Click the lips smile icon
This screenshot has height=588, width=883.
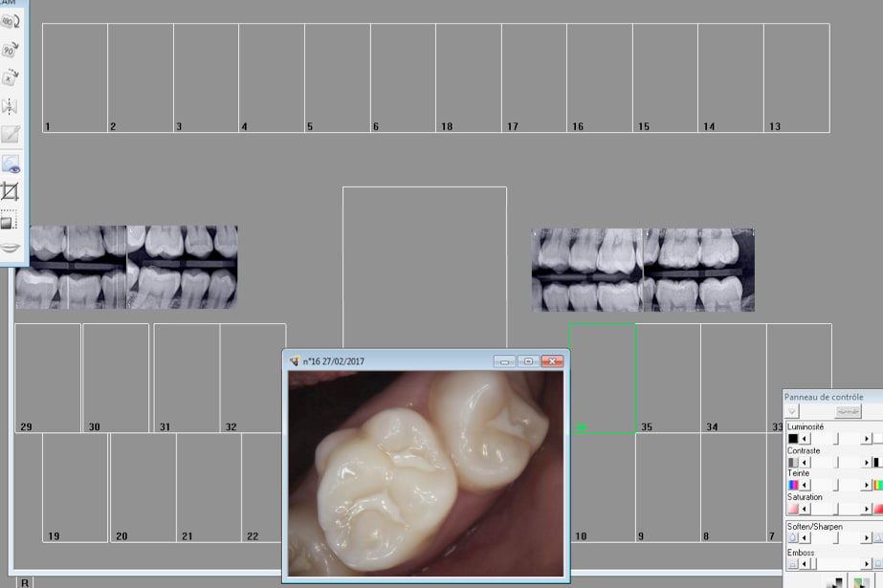click(11, 248)
